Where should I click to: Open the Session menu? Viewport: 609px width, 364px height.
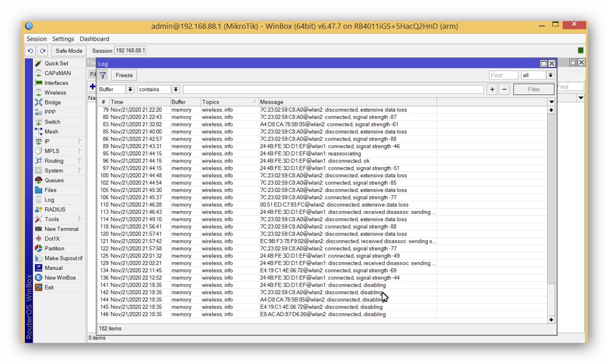(x=37, y=39)
